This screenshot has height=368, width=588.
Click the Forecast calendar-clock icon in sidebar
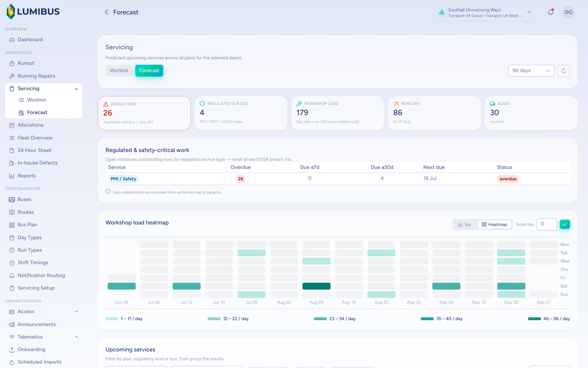click(x=21, y=113)
